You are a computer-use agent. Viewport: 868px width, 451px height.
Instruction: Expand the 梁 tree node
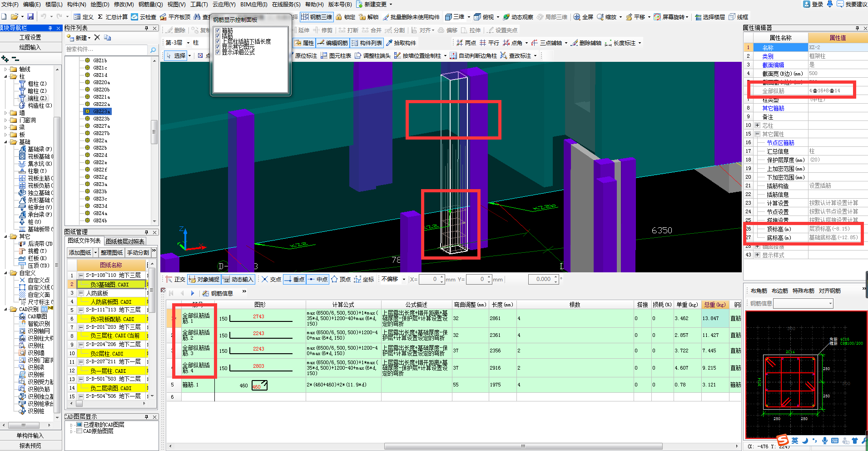pyautogui.click(x=6, y=127)
